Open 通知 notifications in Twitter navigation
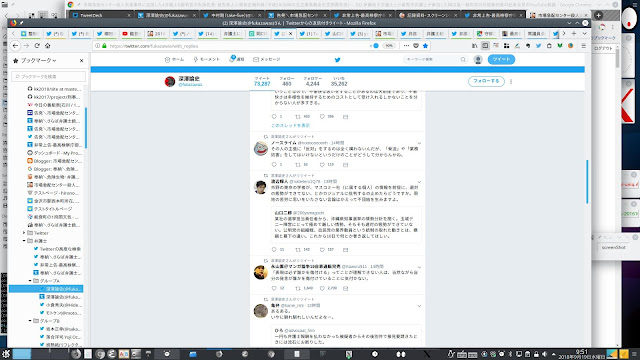Screen dimensions: 640x360 [x=237, y=60]
